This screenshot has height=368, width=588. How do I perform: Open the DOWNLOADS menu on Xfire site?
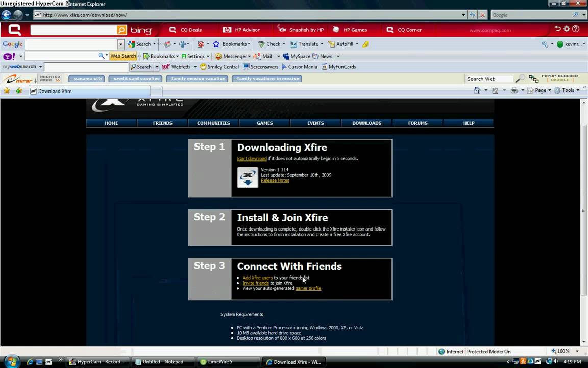[x=367, y=123]
